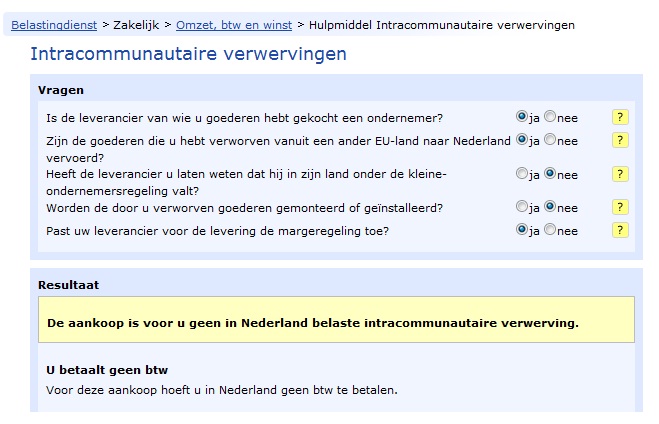The width and height of the screenshot is (659, 424).
Task: Select 'nee' for margeregeling question
Action: pyautogui.click(x=550, y=229)
